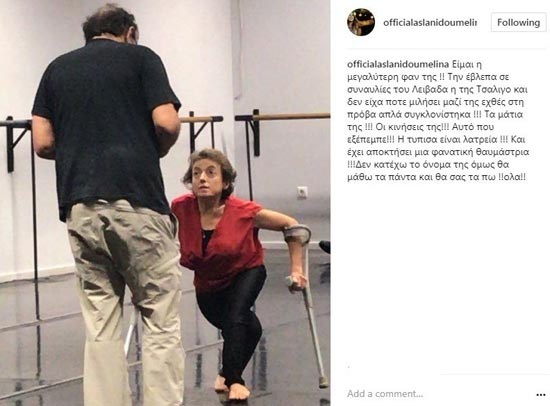The height and width of the screenshot is (406, 550).
Task: Click the empty area below the caption
Action: pos(445,274)
